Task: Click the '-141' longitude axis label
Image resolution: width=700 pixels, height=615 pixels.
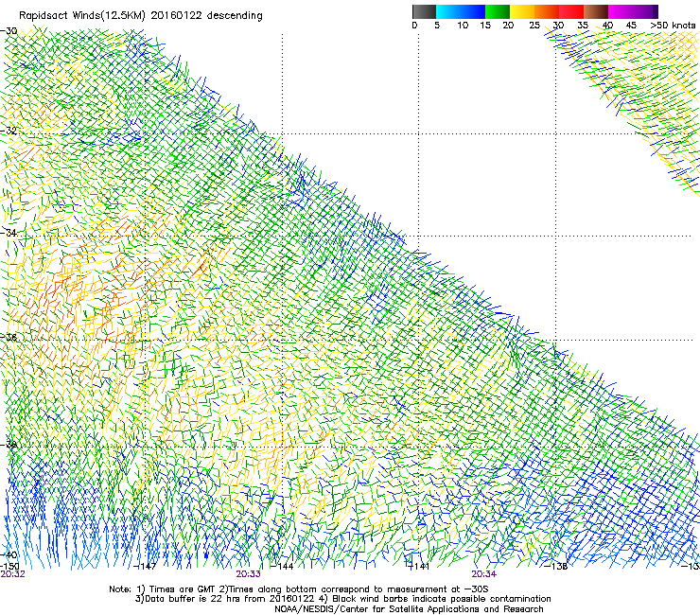Action: [x=419, y=567]
